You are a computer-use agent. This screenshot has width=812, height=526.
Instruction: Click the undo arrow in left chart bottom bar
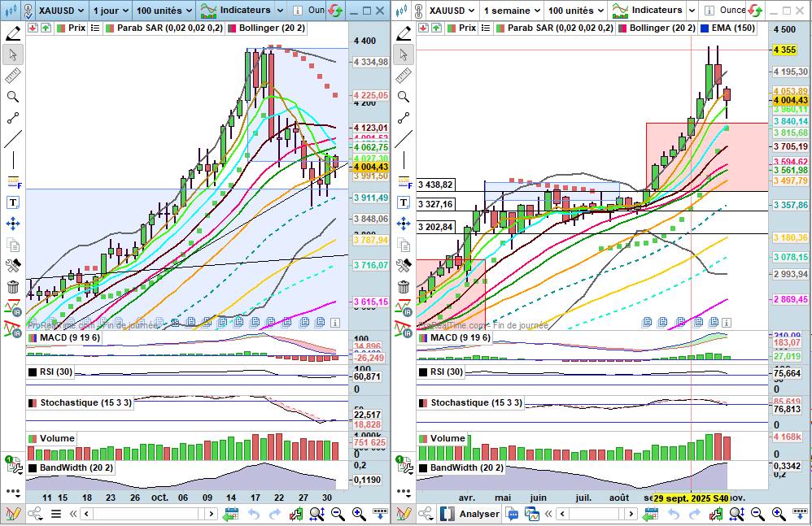[254, 514]
